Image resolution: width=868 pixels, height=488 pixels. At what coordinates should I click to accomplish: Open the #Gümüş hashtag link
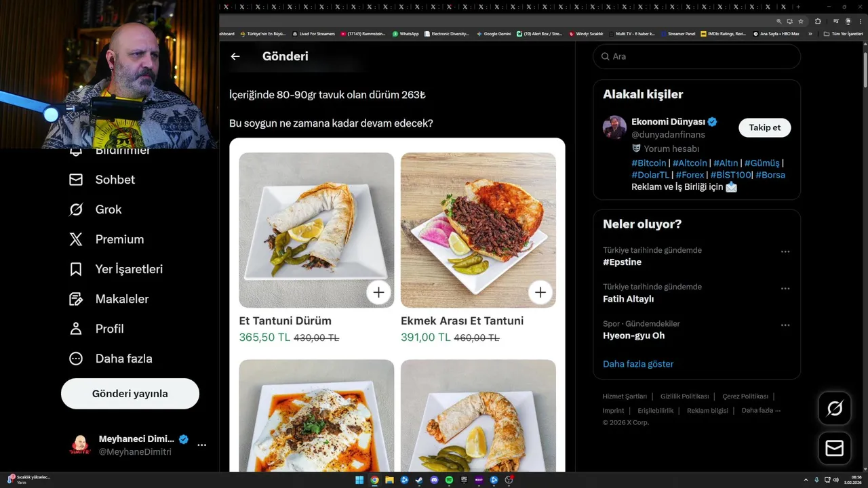tap(762, 163)
